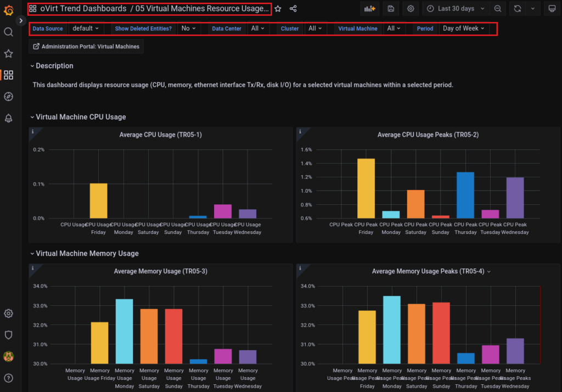This screenshot has width=562, height=392.
Task: Click the Virtual Machine variable label
Action: [x=358, y=29]
